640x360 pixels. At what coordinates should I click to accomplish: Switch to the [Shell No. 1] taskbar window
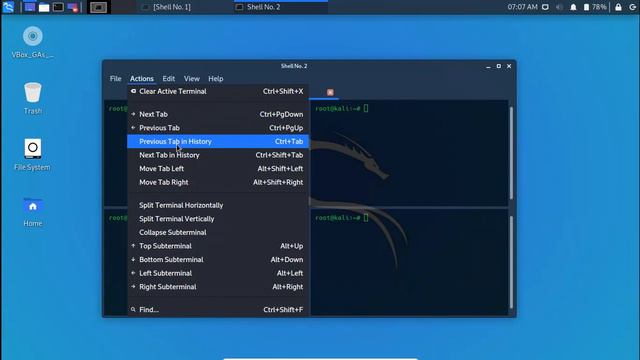point(167,7)
